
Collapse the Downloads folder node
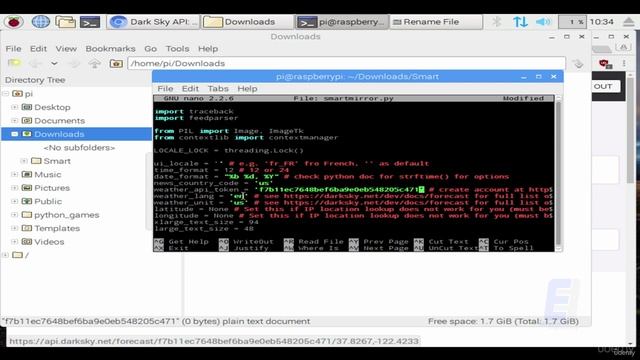tap(15, 134)
